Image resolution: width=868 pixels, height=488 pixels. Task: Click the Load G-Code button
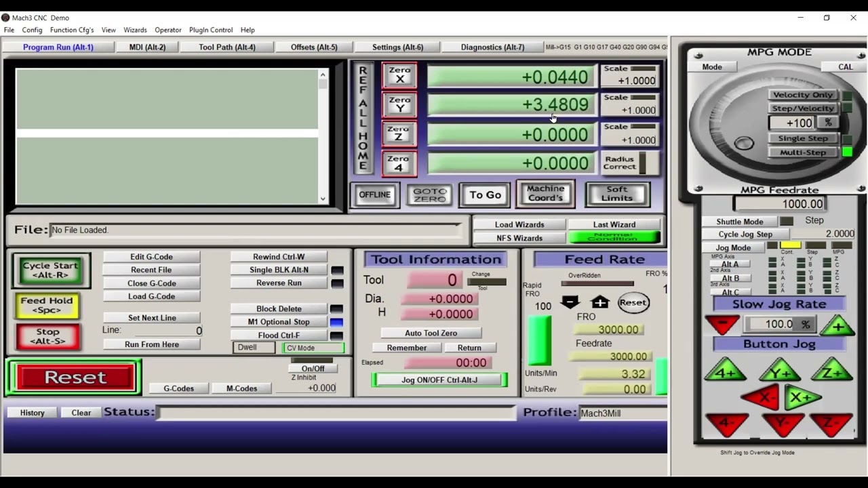coord(151,296)
